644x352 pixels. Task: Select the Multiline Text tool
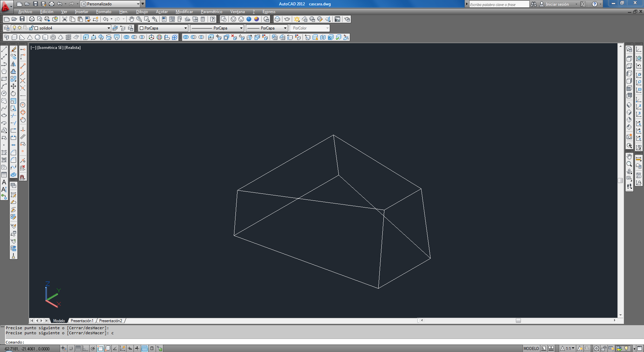click(x=4, y=182)
